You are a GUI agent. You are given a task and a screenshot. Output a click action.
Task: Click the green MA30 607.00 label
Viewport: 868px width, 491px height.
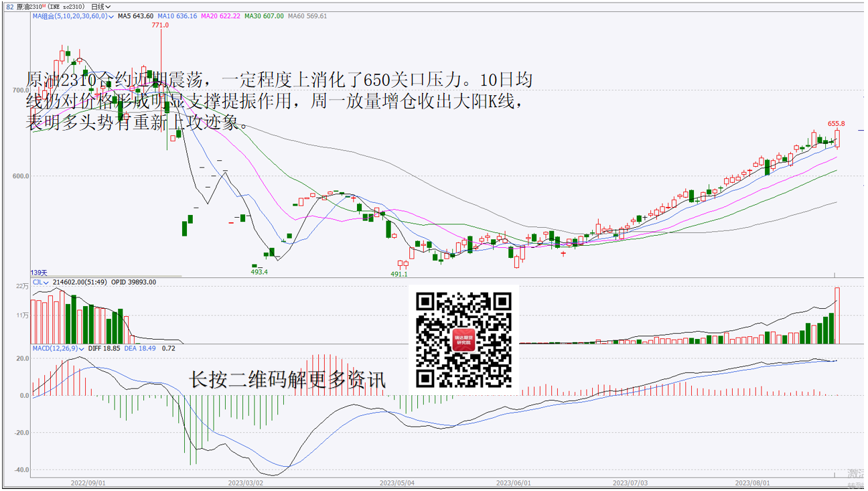pos(264,16)
